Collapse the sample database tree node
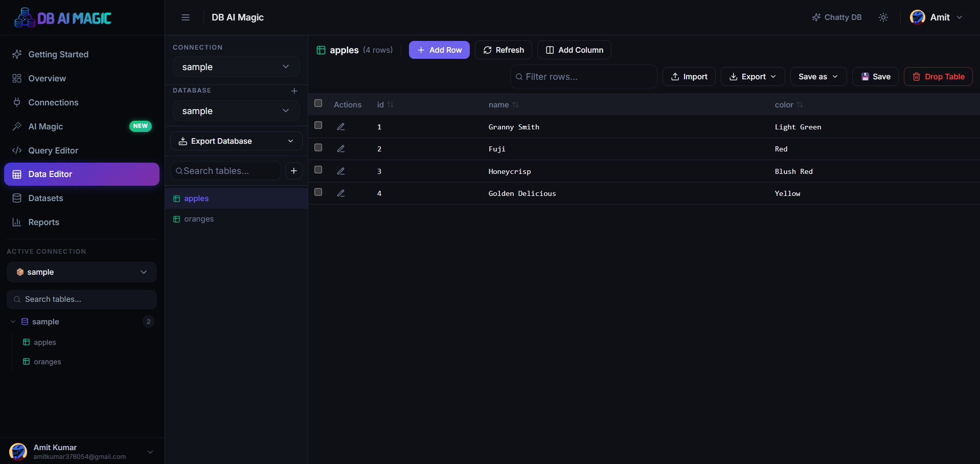The height and width of the screenshot is (464, 980). click(x=13, y=322)
